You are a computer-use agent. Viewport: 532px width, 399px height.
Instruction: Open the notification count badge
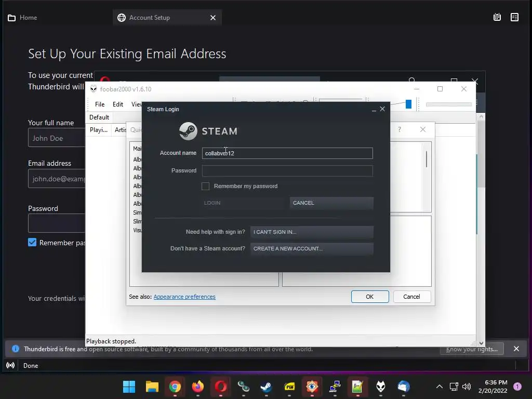pyautogui.click(x=517, y=387)
